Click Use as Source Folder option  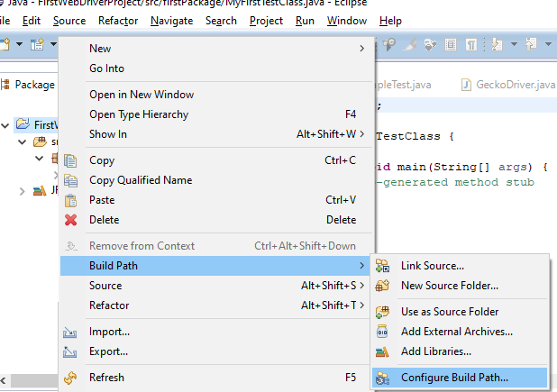click(450, 312)
